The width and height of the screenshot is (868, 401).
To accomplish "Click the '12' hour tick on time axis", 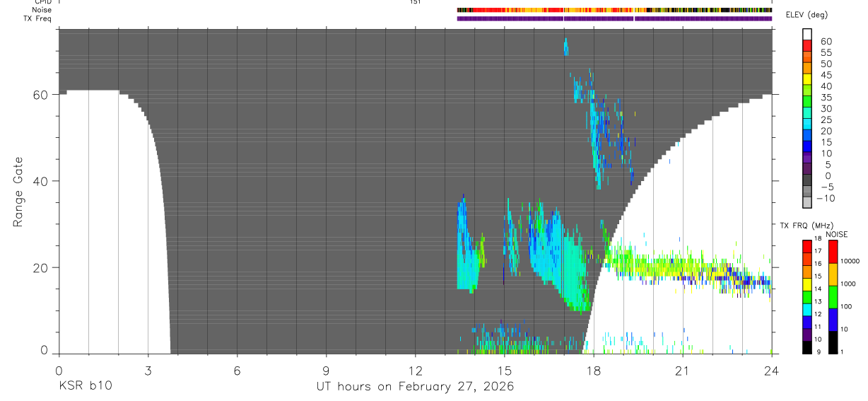I will pyautogui.click(x=415, y=370).
